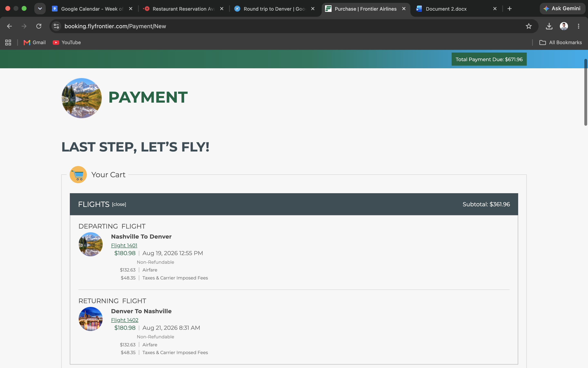The height and width of the screenshot is (368, 588).
Task: Reload the Frontier payment page
Action: pos(39,26)
